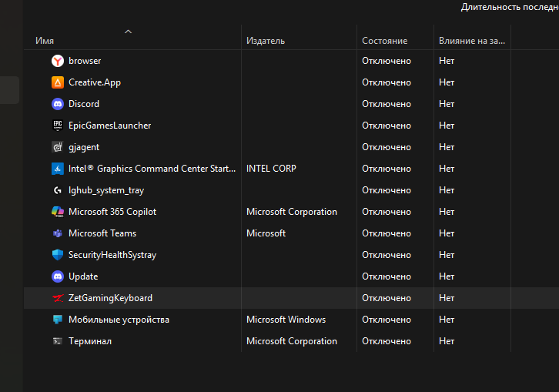Sort by Издатель column header
Image resolution: width=559 pixels, height=392 pixels.
pos(266,41)
